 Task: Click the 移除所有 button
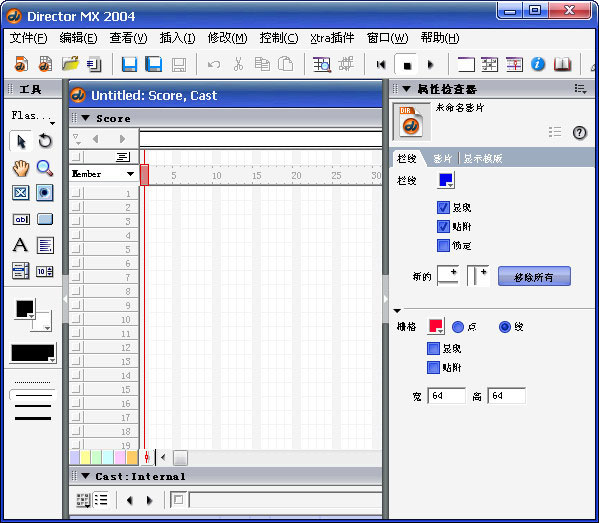click(534, 276)
